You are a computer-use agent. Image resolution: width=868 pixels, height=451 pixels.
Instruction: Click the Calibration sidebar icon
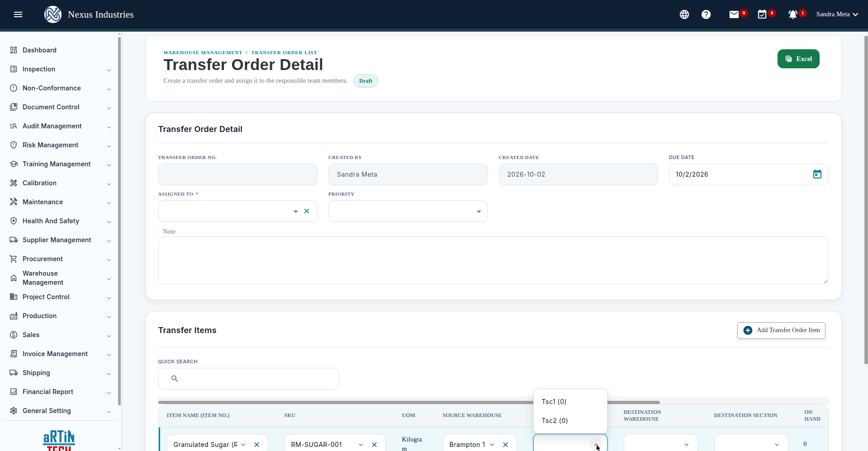pyautogui.click(x=14, y=183)
